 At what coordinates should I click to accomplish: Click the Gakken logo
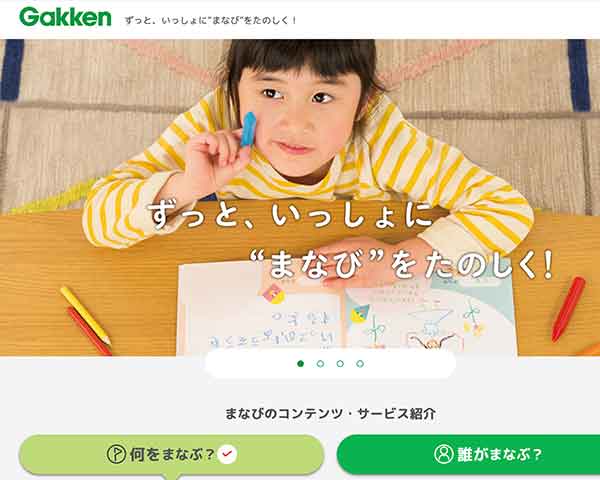[65, 17]
